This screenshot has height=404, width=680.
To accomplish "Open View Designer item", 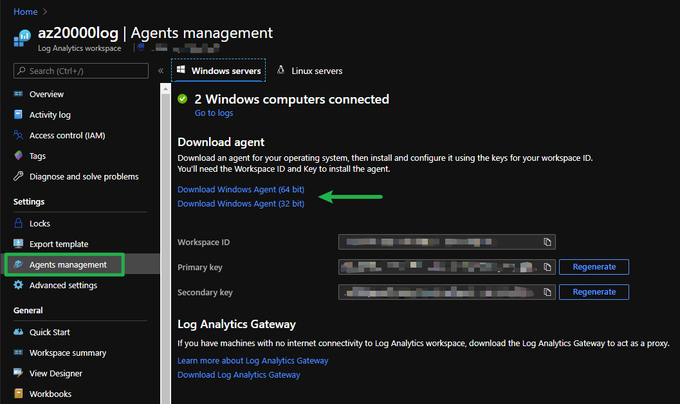I will (x=56, y=373).
